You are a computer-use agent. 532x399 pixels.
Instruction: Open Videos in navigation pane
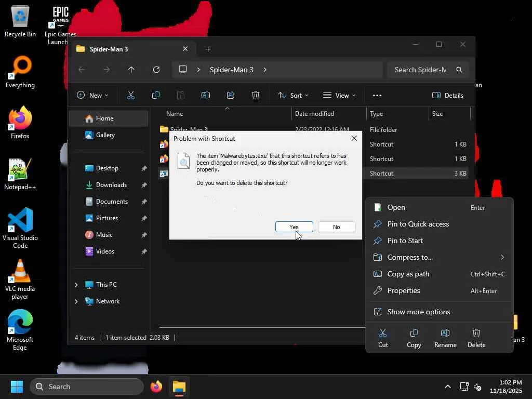coord(109,251)
